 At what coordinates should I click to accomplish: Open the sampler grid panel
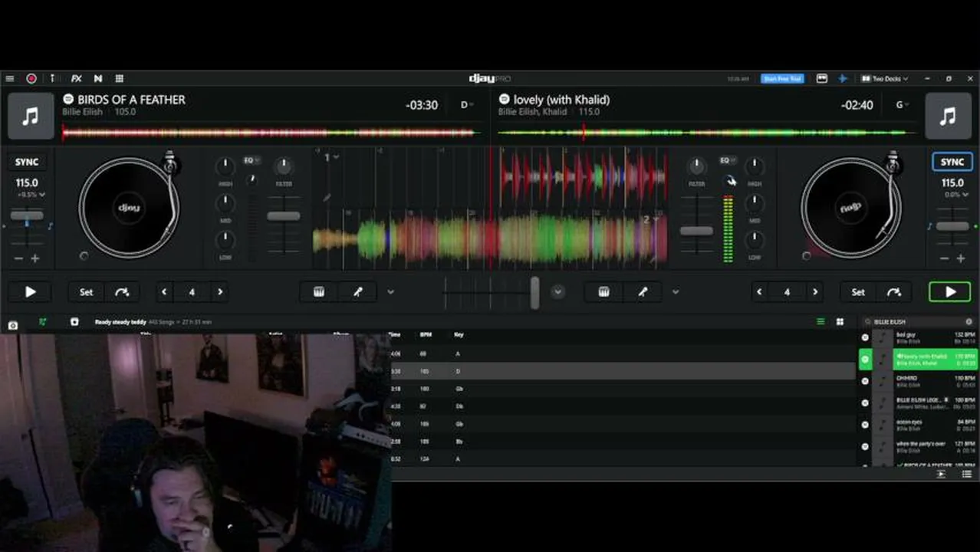click(x=120, y=78)
